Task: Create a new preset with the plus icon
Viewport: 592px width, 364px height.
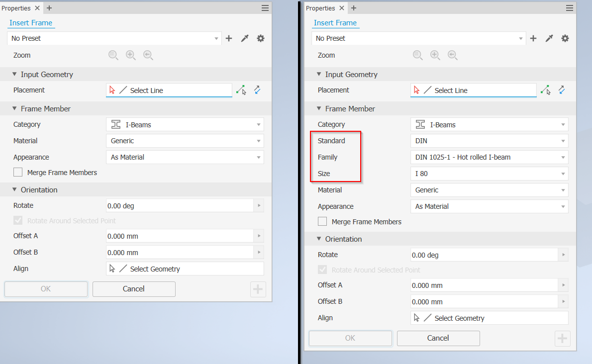Action: point(228,38)
